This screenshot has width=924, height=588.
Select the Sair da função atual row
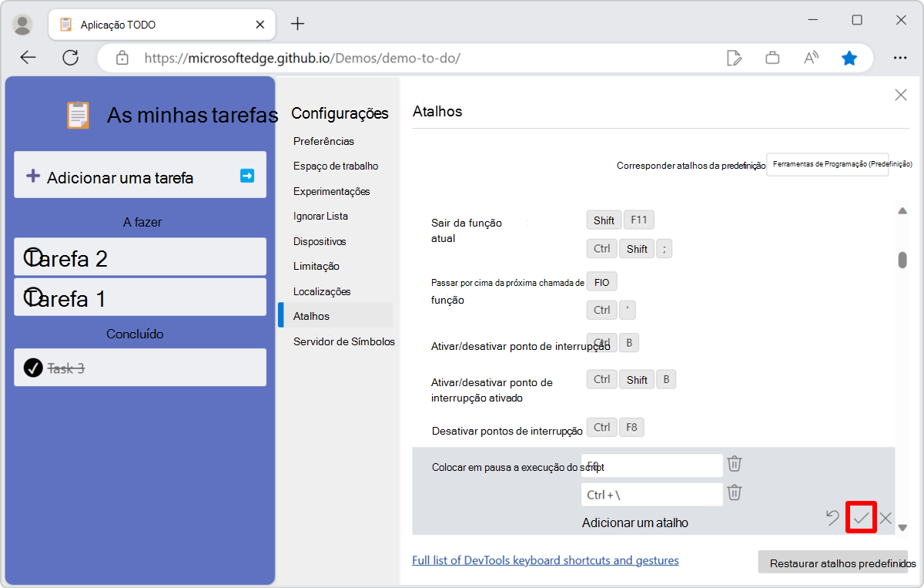[654, 234]
